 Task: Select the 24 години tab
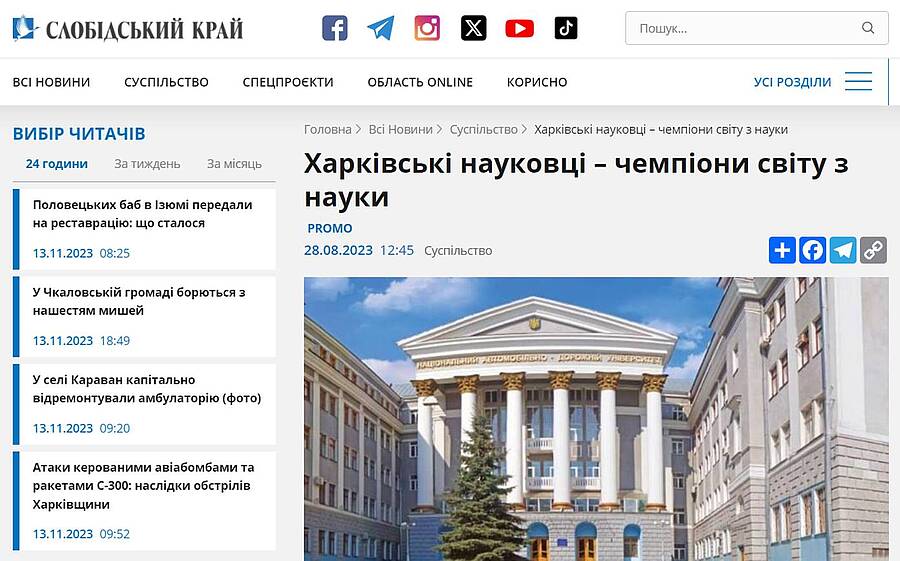tap(57, 164)
